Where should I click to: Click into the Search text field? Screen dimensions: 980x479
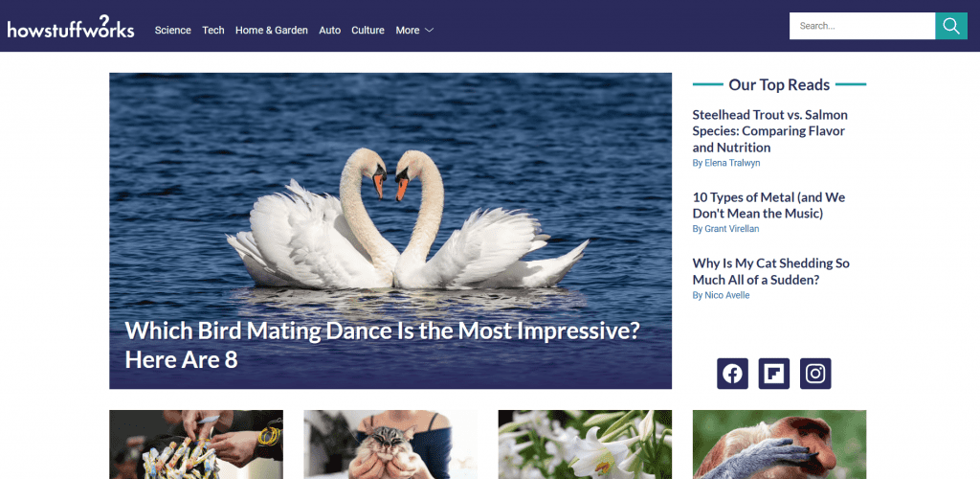pyautogui.click(x=861, y=26)
